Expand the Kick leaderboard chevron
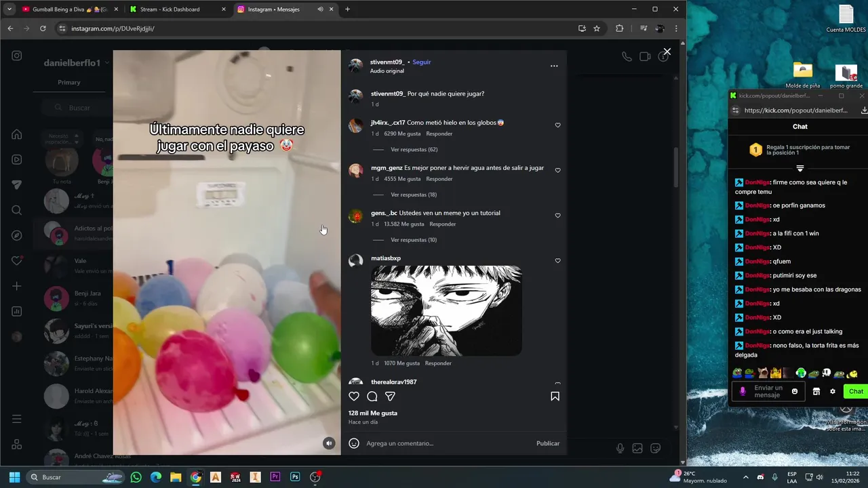This screenshot has width=868, height=488. [x=800, y=168]
